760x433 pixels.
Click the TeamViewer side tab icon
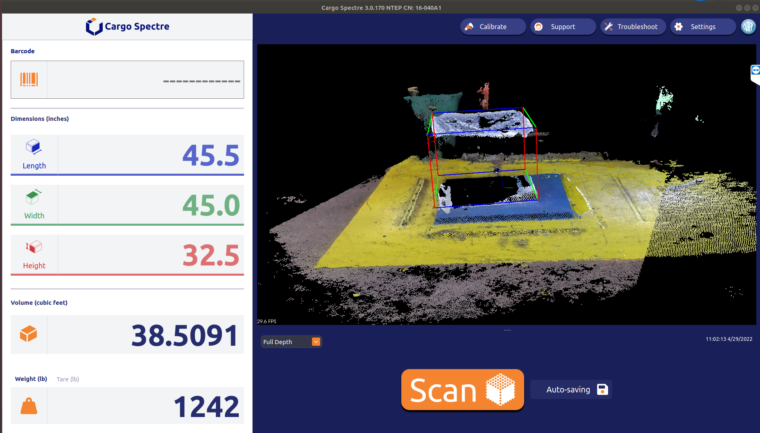[x=755, y=73]
